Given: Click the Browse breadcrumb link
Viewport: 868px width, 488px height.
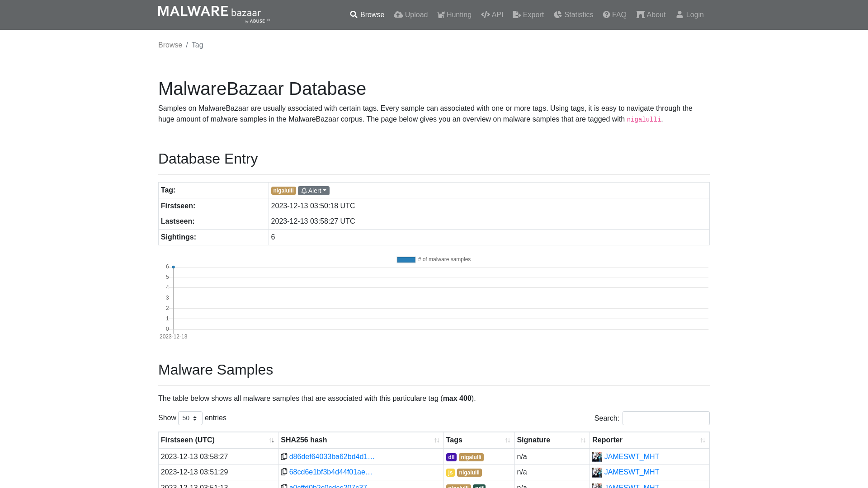Looking at the screenshot, I should tap(170, 45).
